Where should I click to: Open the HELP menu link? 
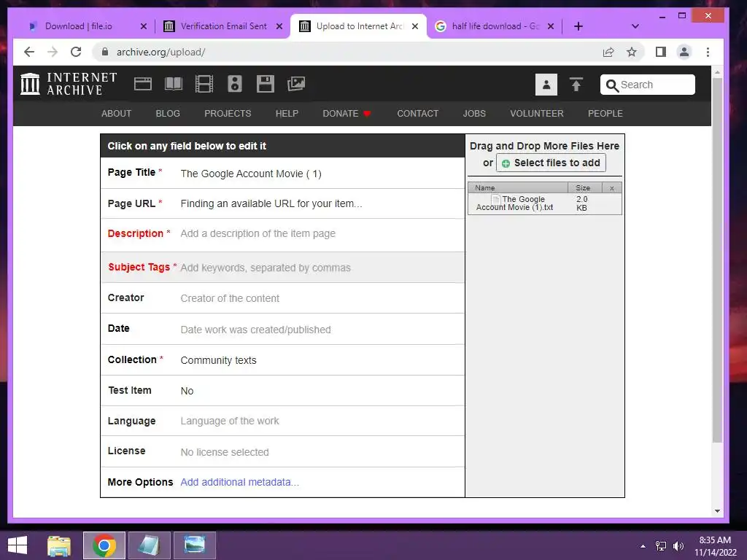[287, 113]
